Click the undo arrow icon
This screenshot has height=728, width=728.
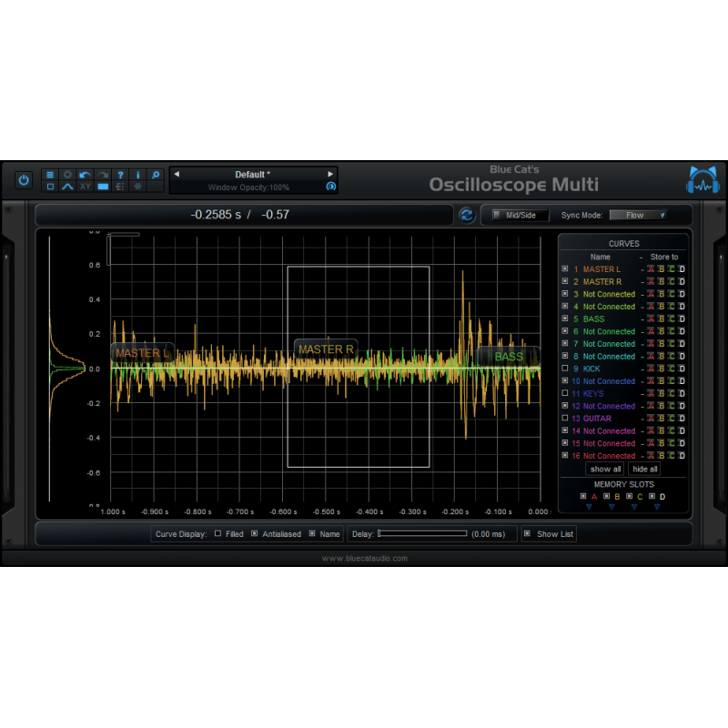coord(84,175)
